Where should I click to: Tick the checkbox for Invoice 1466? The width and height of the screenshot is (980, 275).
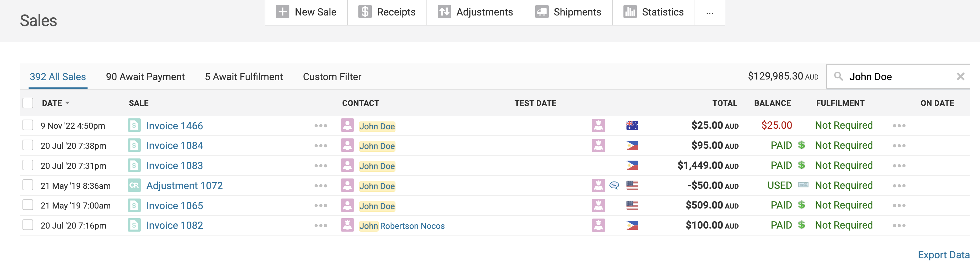pyautogui.click(x=28, y=125)
